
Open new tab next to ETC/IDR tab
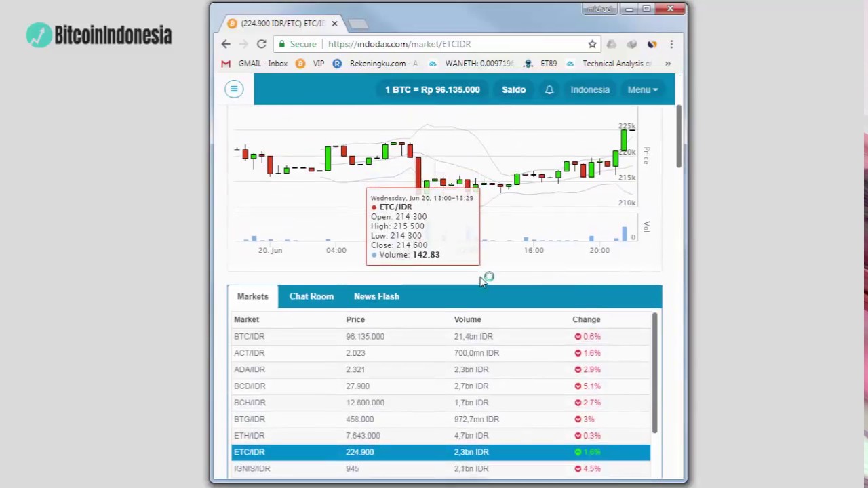(x=357, y=24)
